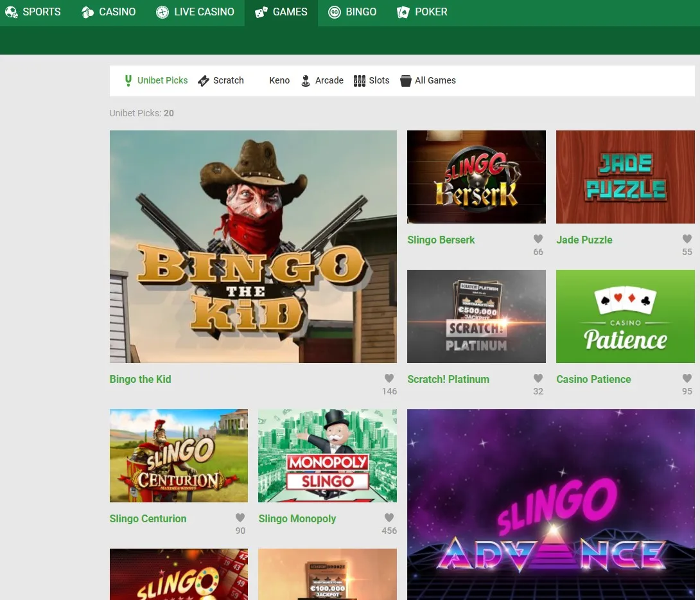Click the Scratch! Platinum thumbnail
The height and width of the screenshot is (600, 700).
click(x=476, y=316)
